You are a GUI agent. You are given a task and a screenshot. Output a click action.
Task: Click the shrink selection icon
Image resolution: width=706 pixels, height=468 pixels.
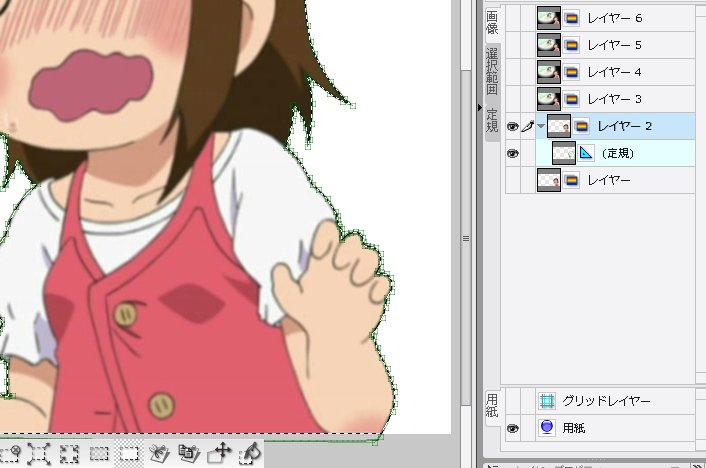(69, 454)
